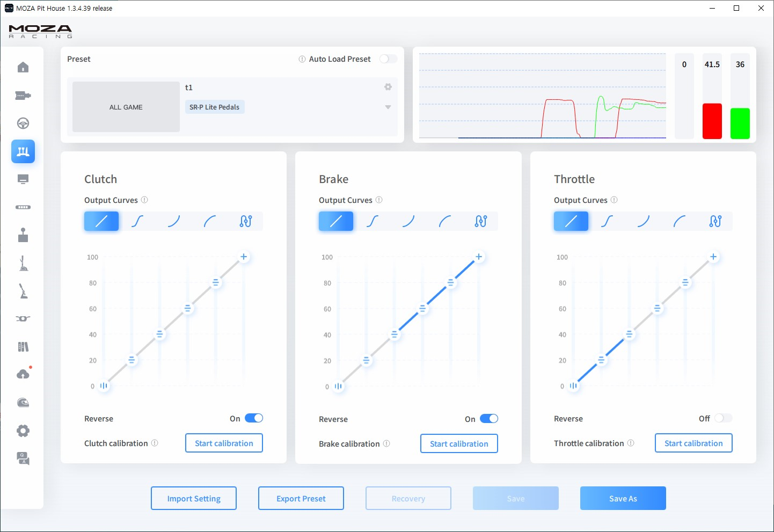Select the SR-P Lite Pedals tag

(x=215, y=107)
